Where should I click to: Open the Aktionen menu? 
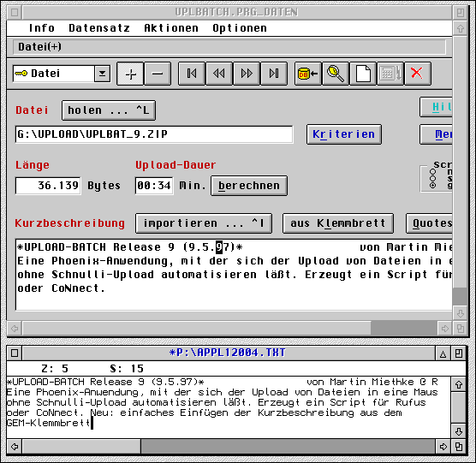click(171, 28)
